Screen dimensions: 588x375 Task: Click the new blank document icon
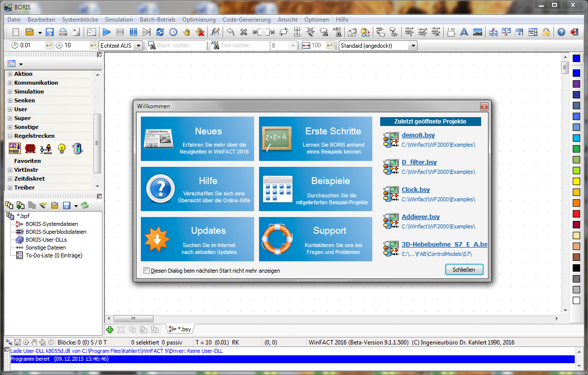pyautogui.click(x=16, y=32)
